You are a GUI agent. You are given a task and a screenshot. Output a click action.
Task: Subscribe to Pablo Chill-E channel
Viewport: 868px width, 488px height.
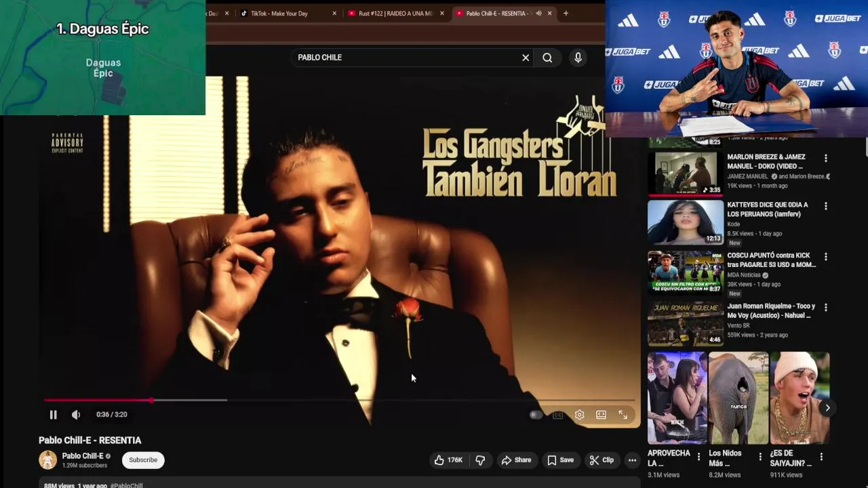[x=143, y=460]
